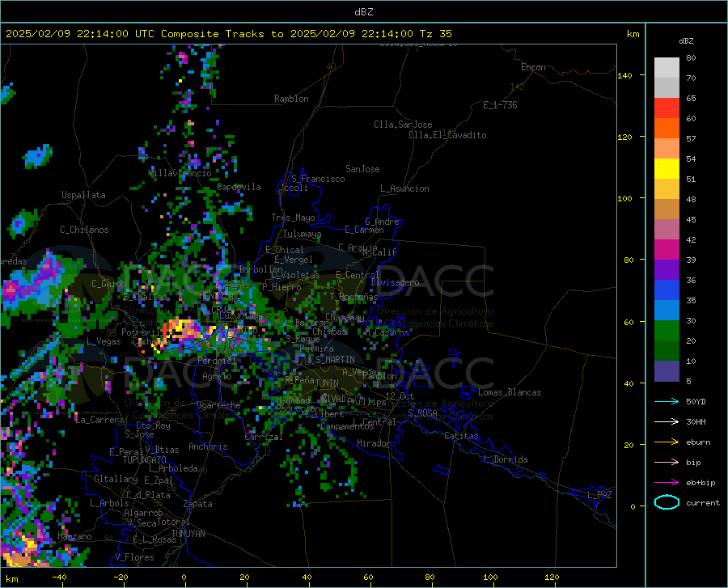The width and height of the screenshot is (728, 588).
Task: Click the Carrizal place label
Action: [x=264, y=437]
